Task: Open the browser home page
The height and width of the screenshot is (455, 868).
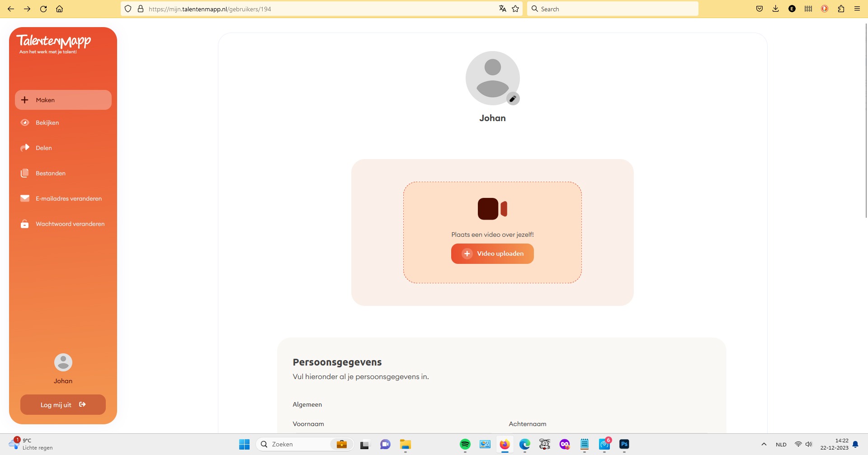Action: [x=59, y=9]
